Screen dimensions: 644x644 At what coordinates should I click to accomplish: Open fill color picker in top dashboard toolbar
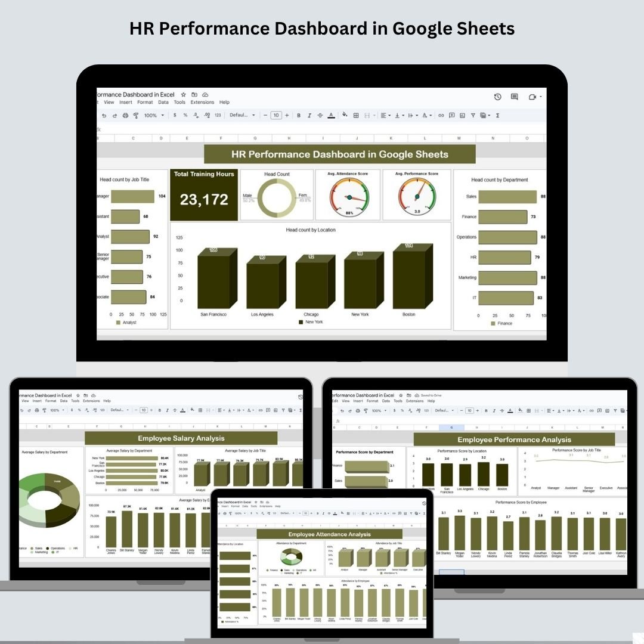tap(345, 115)
